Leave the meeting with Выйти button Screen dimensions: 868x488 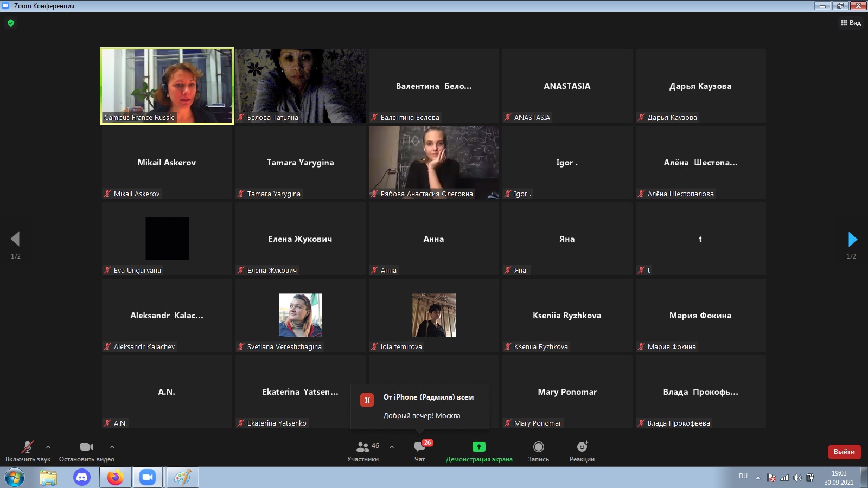pos(844,452)
